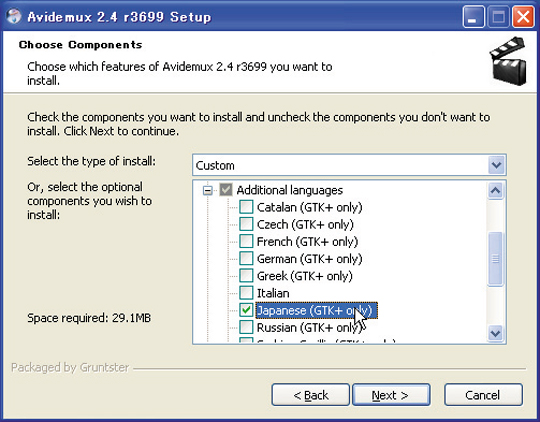Select the German (GTK+ only) label

pyautogui.click(x=310, y=259)
